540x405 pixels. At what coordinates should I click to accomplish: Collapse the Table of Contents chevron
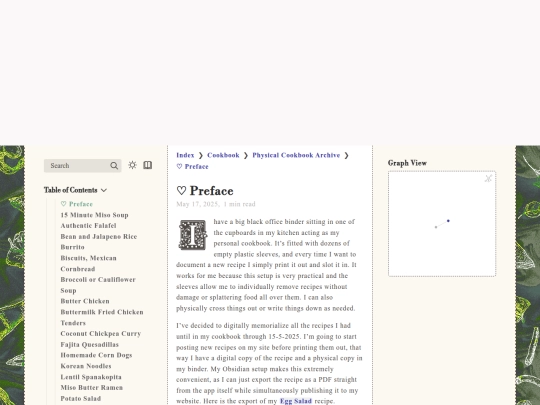[x=104, y=190]
